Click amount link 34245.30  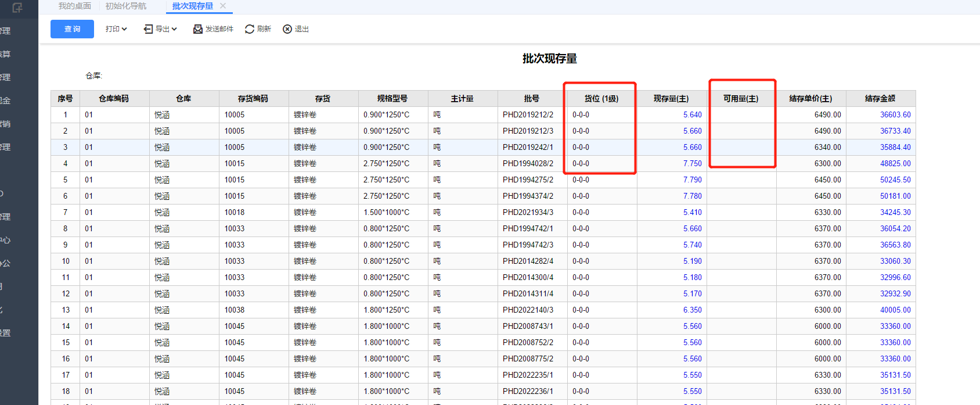895,213
